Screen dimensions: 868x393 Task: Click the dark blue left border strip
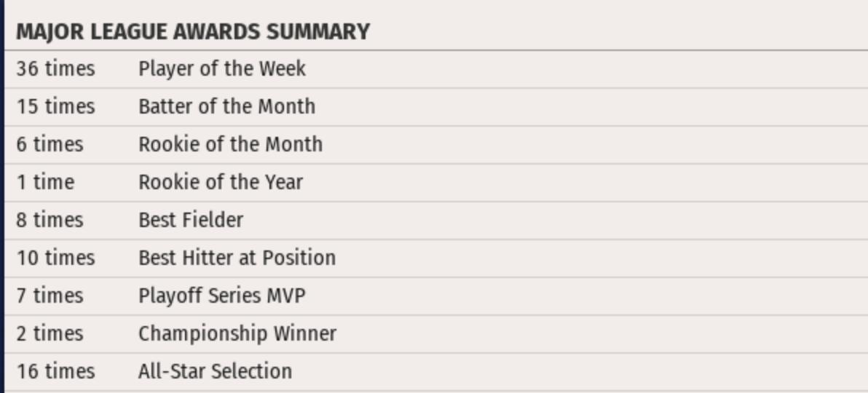pyautogui.click(x=1, y=196)
